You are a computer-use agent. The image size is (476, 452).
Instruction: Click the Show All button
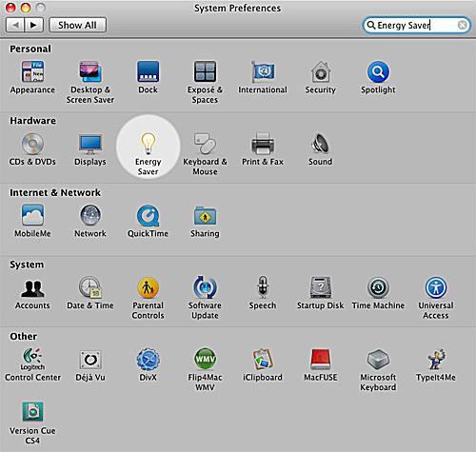(77, 25)
